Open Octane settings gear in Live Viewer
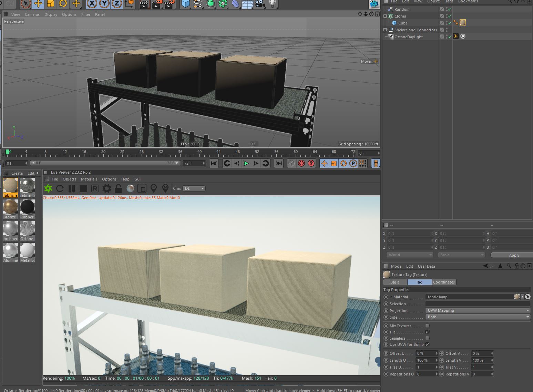533x392 pixels. pos(107,188)
